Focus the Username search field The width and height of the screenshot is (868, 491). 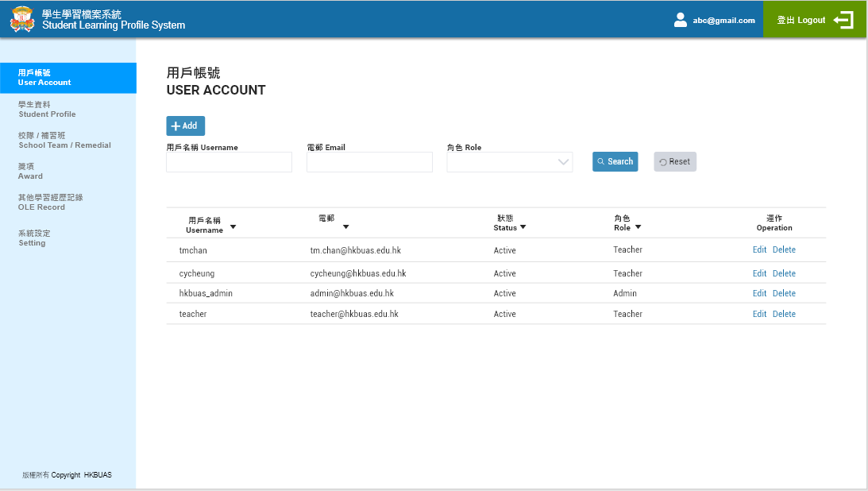tap(229, 162)
